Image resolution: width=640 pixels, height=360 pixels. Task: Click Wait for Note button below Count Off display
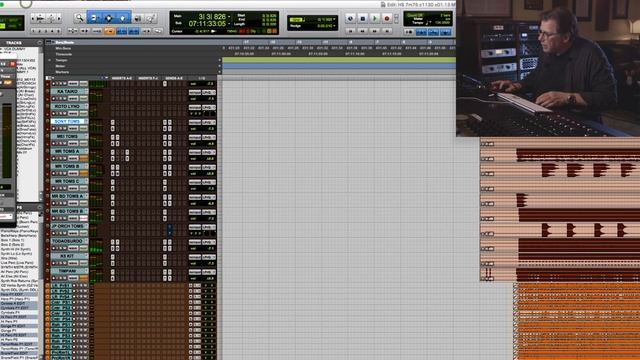point(408,31)
